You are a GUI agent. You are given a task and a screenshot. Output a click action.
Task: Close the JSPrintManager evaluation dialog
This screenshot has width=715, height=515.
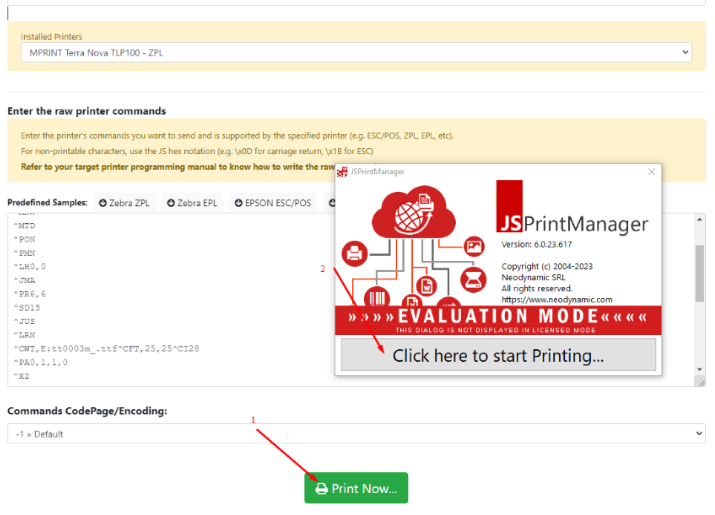[x=651, y=172]
